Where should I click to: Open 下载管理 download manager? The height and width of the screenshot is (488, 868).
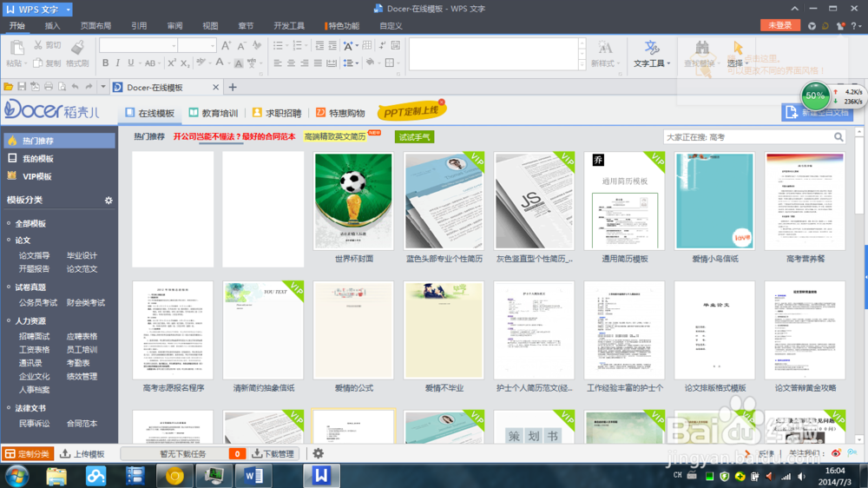tap(273, 453)
